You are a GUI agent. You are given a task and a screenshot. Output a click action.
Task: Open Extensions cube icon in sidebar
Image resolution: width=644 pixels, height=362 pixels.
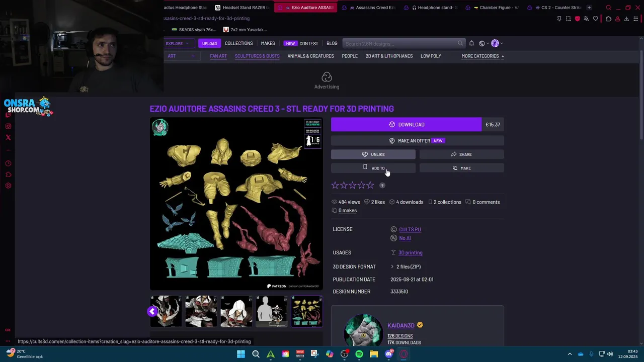[8, 174]
